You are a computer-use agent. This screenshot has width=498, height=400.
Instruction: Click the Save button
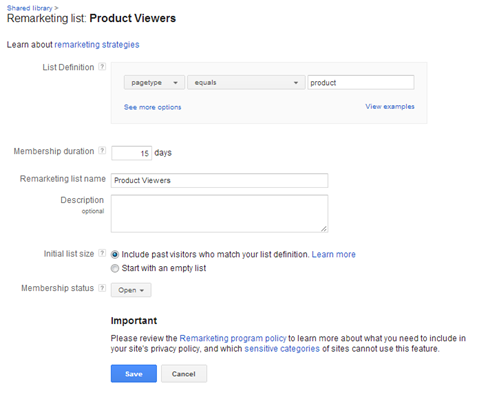(134, 374)
